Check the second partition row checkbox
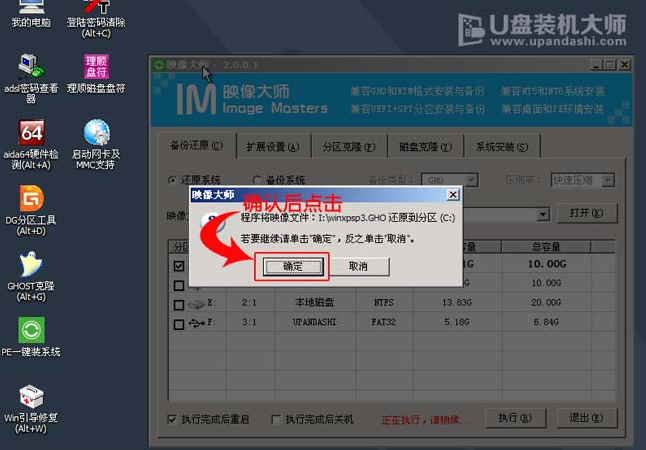This screenshot has height=450, width=646. pos(179,285)
